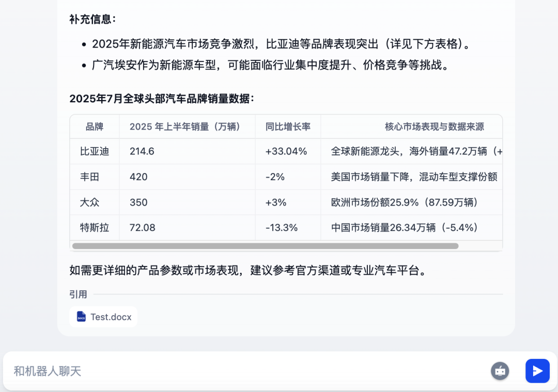
Task: Click the 72.08 sales value
Action: click(x=143, y=228)
